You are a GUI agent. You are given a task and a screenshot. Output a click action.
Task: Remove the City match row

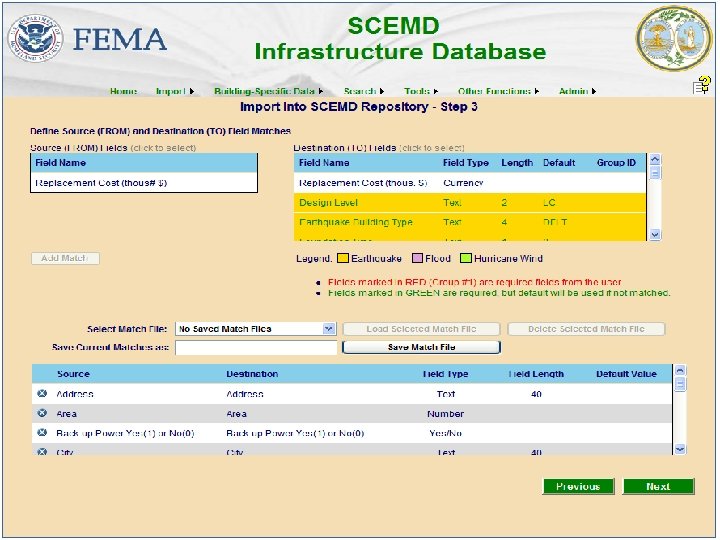[x=42, y=451]
